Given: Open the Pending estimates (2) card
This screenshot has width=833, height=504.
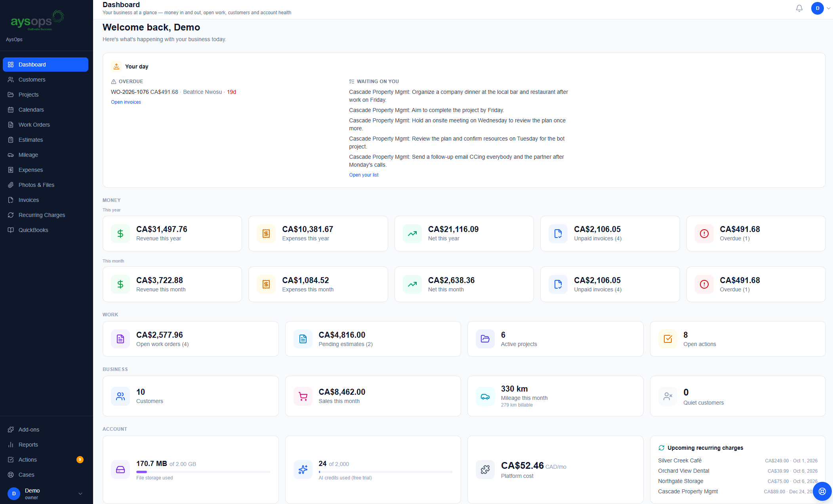Looking at the screenshot, I should (x=373, y=339).
